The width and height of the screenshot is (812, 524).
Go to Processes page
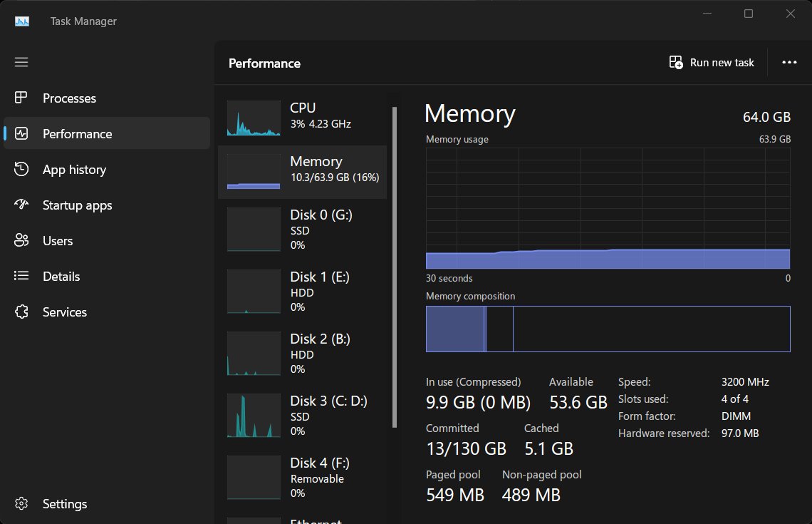[x=107, y=98]
